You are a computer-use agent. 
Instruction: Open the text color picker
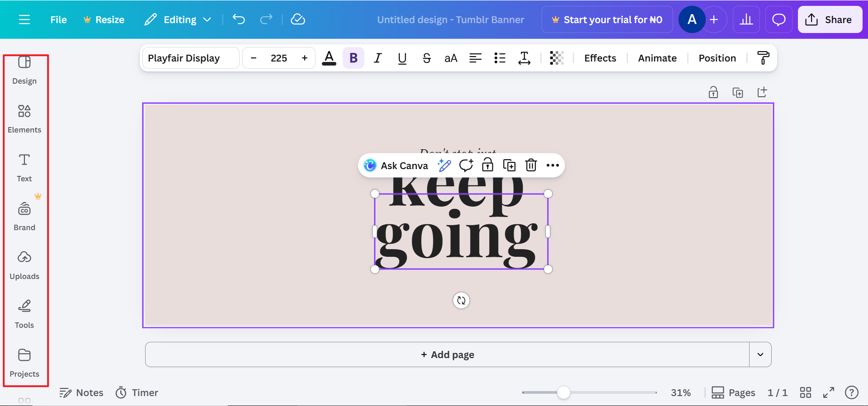(329, 58)
